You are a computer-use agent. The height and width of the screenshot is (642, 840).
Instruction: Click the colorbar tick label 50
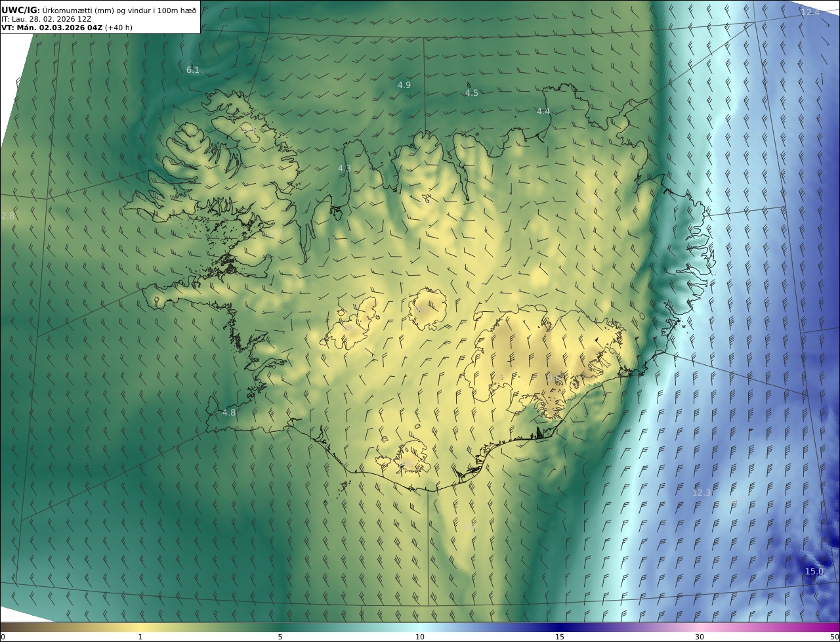(x=834, y=637)
